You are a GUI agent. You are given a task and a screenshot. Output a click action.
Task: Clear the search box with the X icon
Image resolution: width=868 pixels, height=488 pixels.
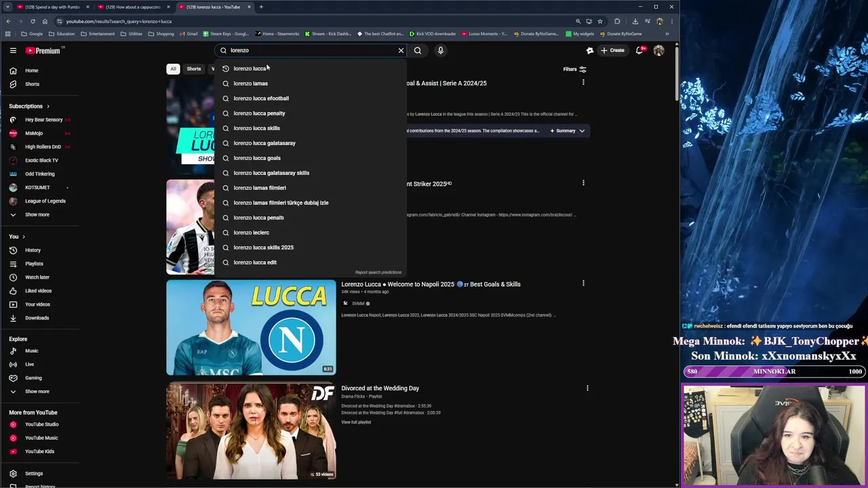(x=401, y=50)
